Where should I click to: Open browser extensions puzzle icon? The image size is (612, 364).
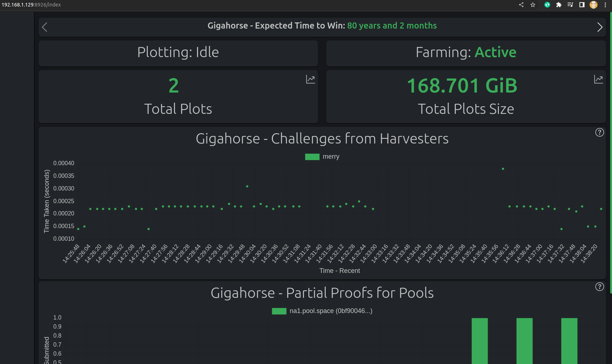point(559,5)
